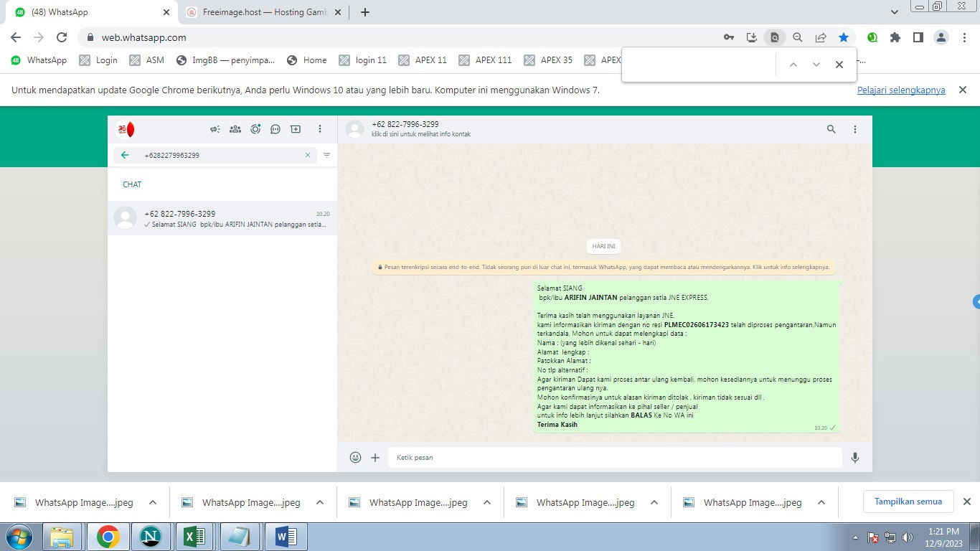Toggle the bookmark star
This screenshot has width=980, height=551.
pos(844,37)
